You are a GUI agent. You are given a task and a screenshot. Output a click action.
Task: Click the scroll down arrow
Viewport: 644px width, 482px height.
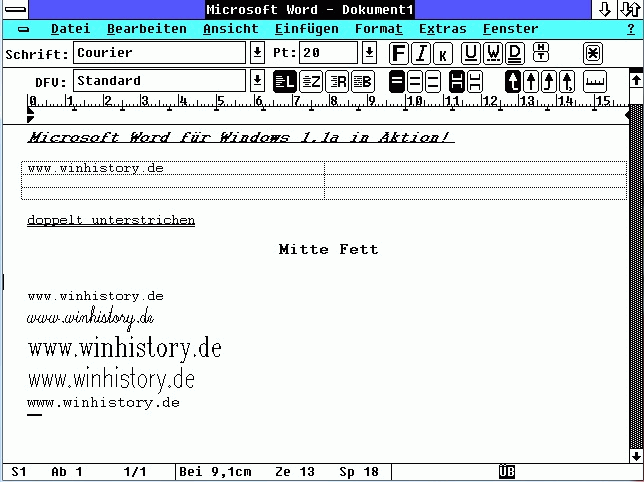[x=636, y=456]
